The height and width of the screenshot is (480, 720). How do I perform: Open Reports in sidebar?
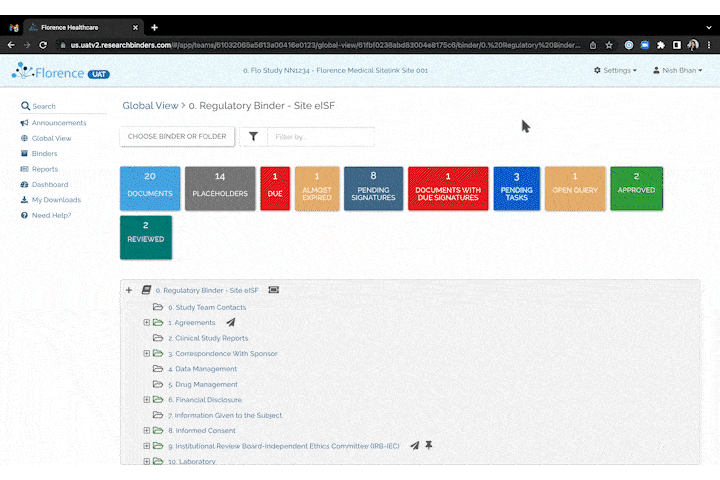point(45,169)
